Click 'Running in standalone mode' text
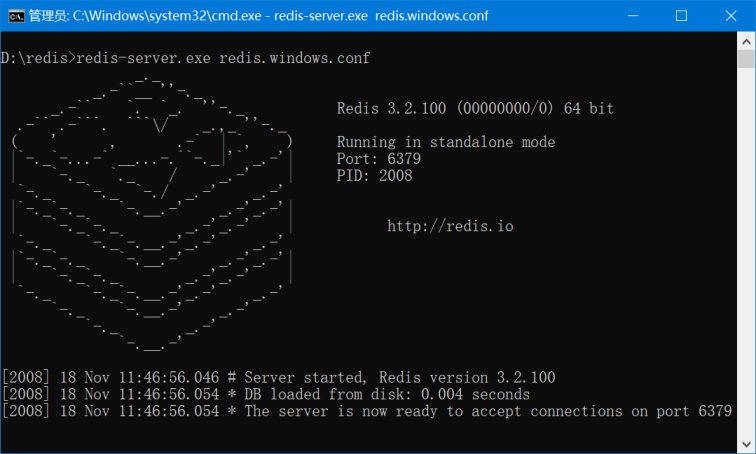 click(446, 142)
